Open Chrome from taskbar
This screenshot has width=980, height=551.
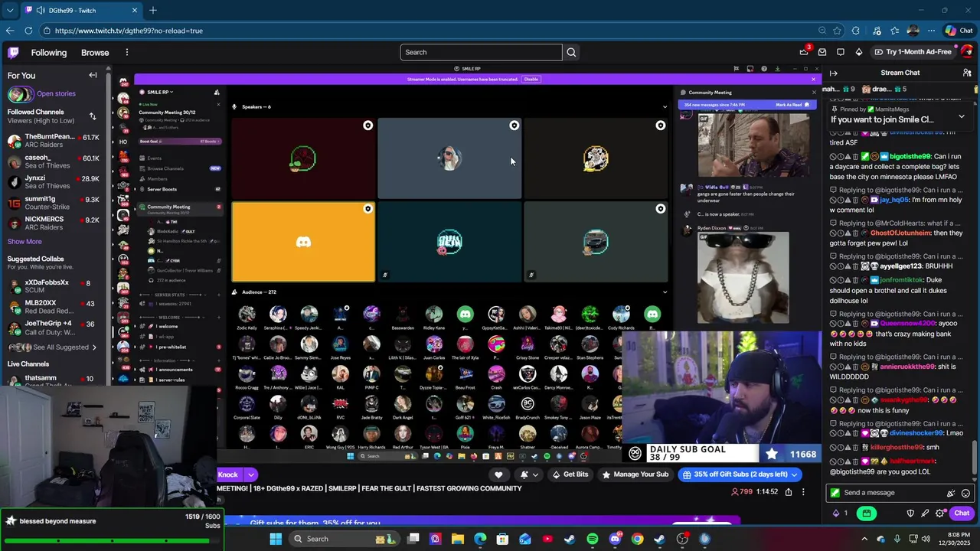(637, 539)
